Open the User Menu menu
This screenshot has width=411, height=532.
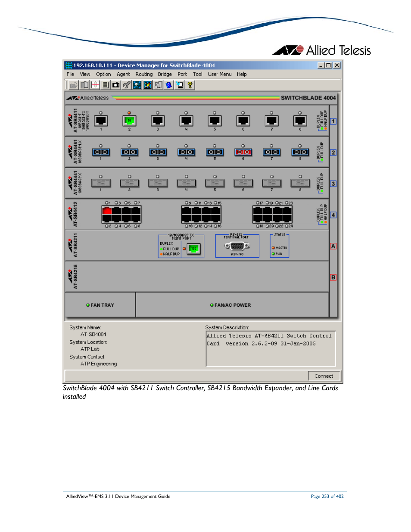tap(220, 74)
